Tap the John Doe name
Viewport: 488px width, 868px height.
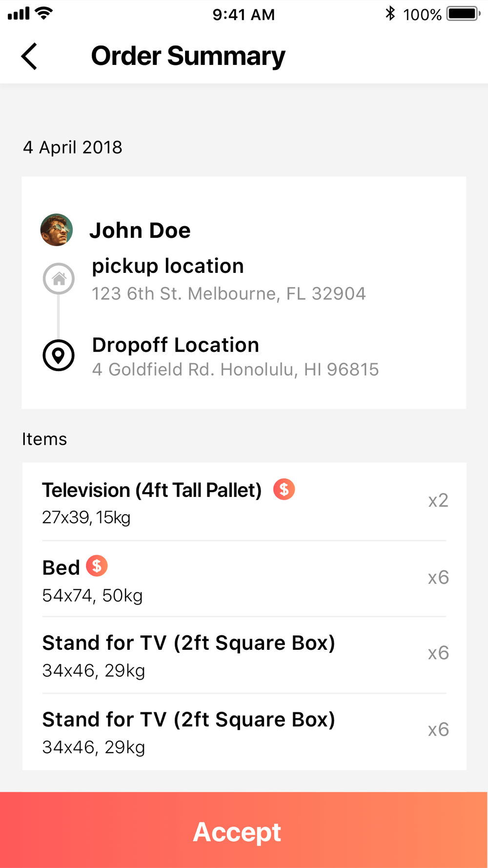click(140, 230)
